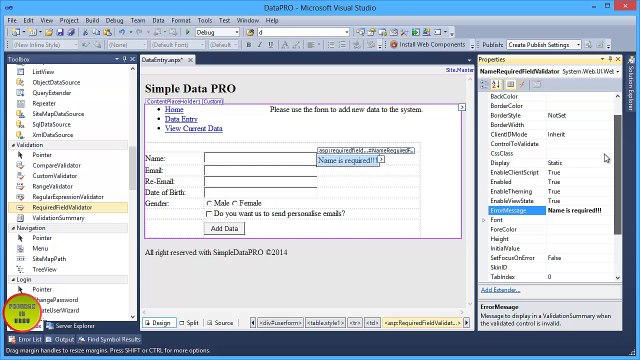Open the validator smart tag arrow
Screen dimensions: 640x360
pyautogui.click(x=381, y=160)
